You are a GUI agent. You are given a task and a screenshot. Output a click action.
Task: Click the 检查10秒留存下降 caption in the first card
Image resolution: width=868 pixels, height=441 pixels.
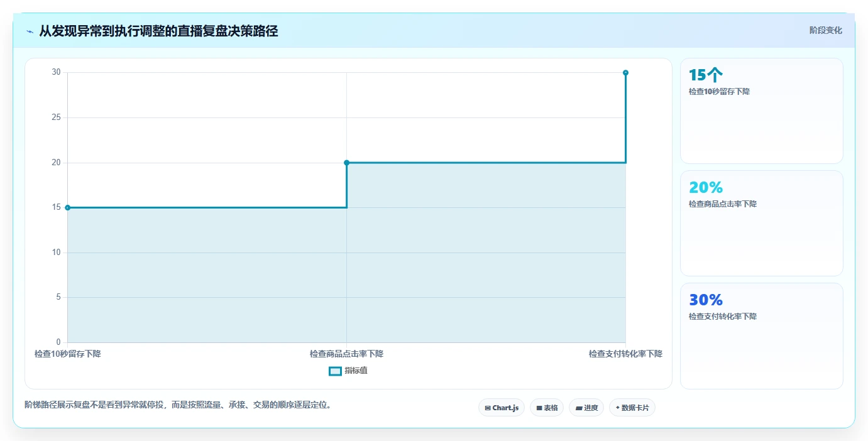[x=719, y=92]
